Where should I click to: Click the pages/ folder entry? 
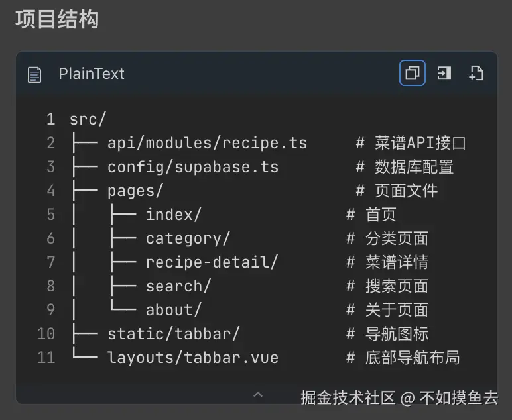click(x=135, y=191)
